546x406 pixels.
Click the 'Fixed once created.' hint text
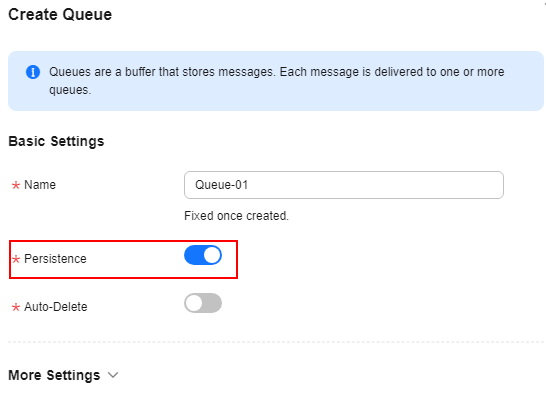pos(236,216)
